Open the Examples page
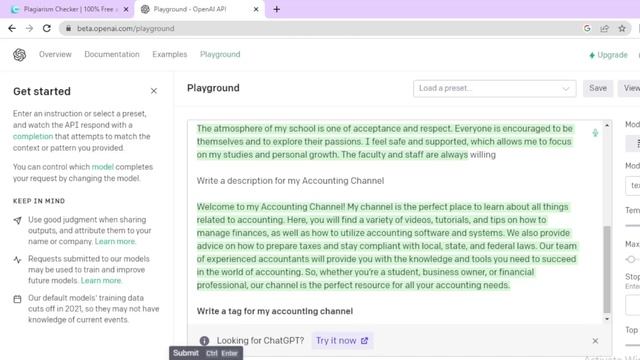The height and width of the screenshot is (360, 640). [169, 54]
